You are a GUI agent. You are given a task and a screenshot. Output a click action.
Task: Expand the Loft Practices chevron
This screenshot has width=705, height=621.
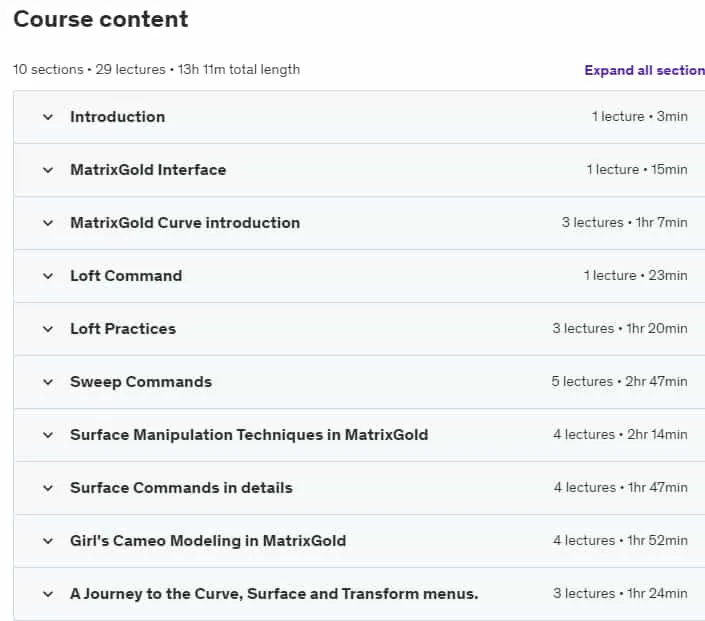point(48,329)
